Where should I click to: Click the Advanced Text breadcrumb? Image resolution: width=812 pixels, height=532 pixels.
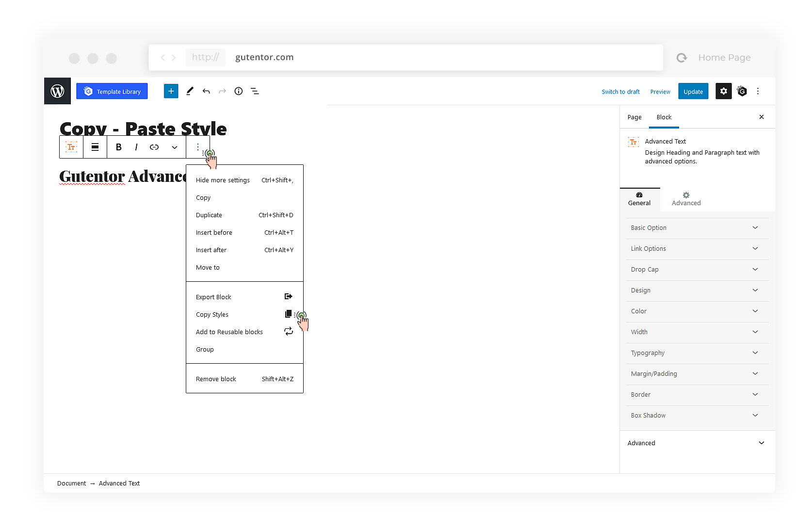[119, 484]
